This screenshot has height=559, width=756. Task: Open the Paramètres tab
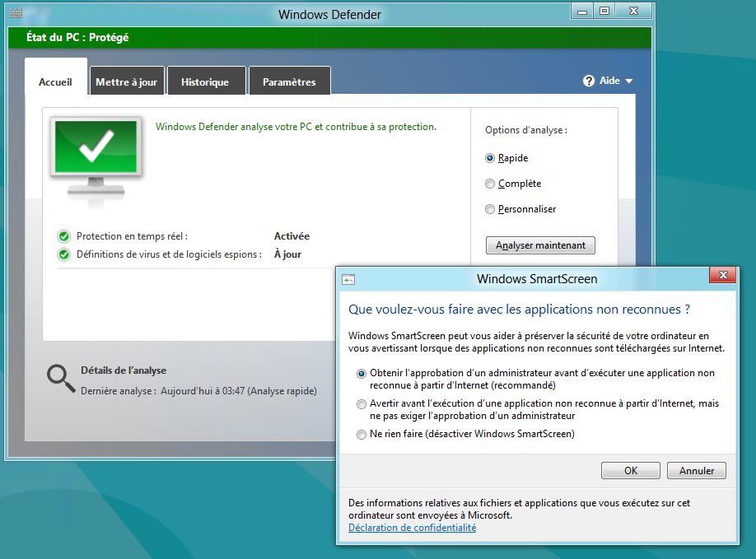289,82
